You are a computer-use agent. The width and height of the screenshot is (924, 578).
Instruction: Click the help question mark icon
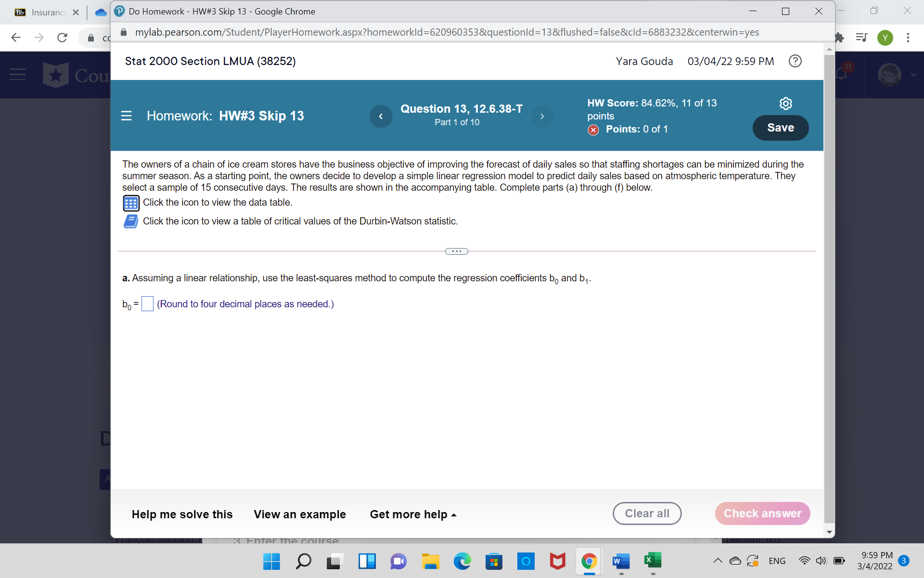point(795,61)
